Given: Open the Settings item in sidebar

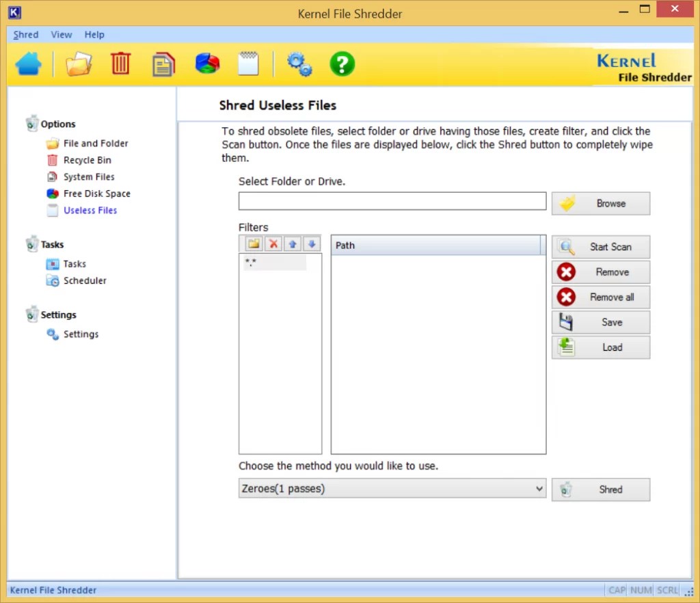Looking at the screenshot, I should coord(81,334).
